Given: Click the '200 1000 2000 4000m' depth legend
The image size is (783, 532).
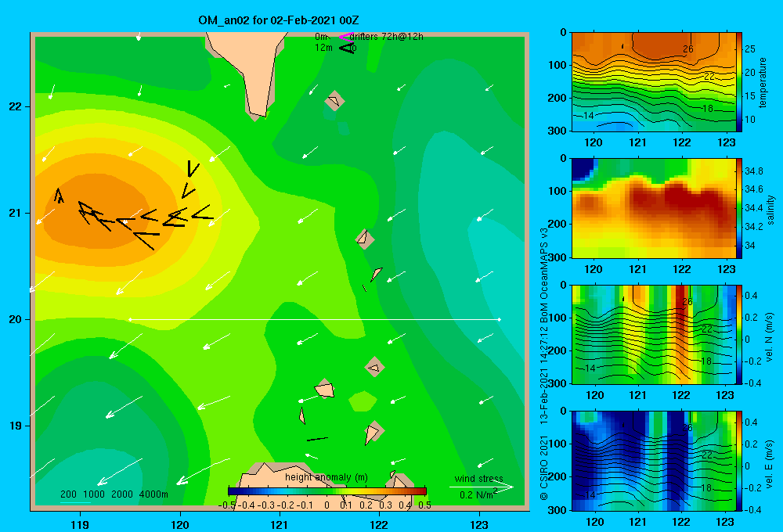Looking at the screenshot, I should [x=114, y=494].
